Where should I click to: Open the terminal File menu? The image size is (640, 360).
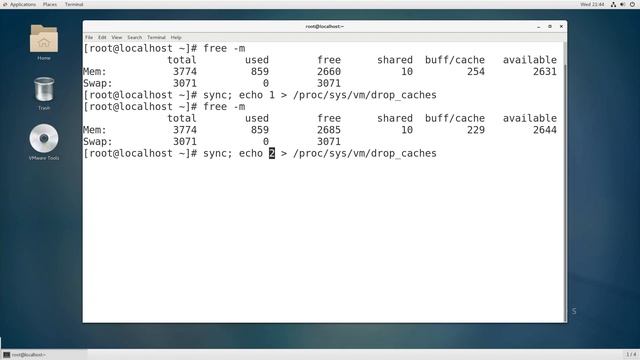point(89,37)
